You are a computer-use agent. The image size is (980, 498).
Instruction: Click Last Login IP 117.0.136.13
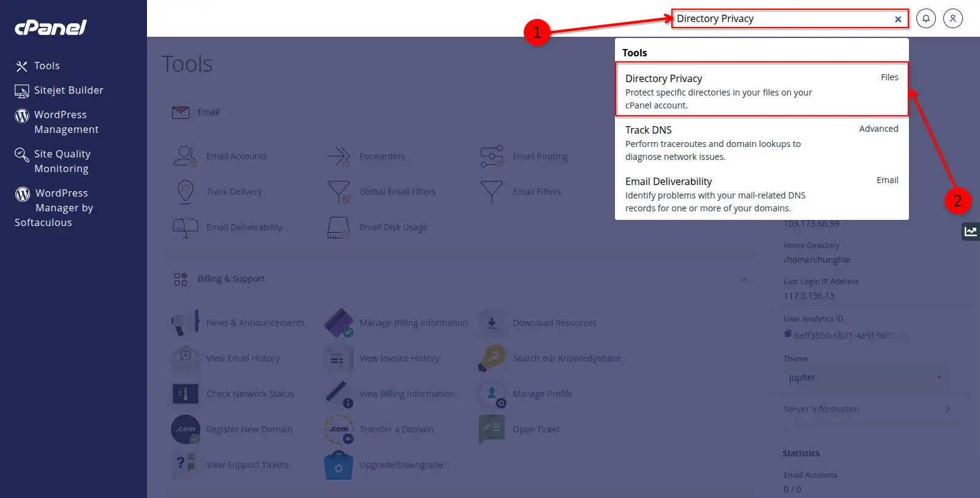click(809, 296)
